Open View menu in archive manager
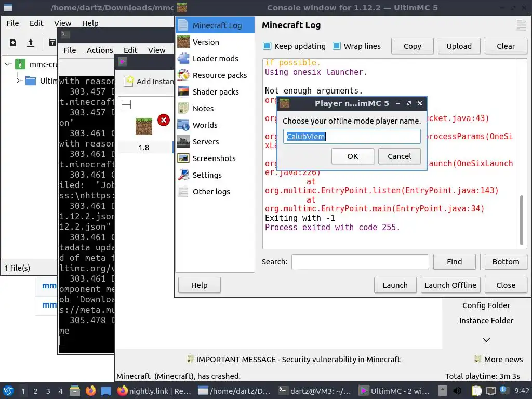 (x=63, y=23)
